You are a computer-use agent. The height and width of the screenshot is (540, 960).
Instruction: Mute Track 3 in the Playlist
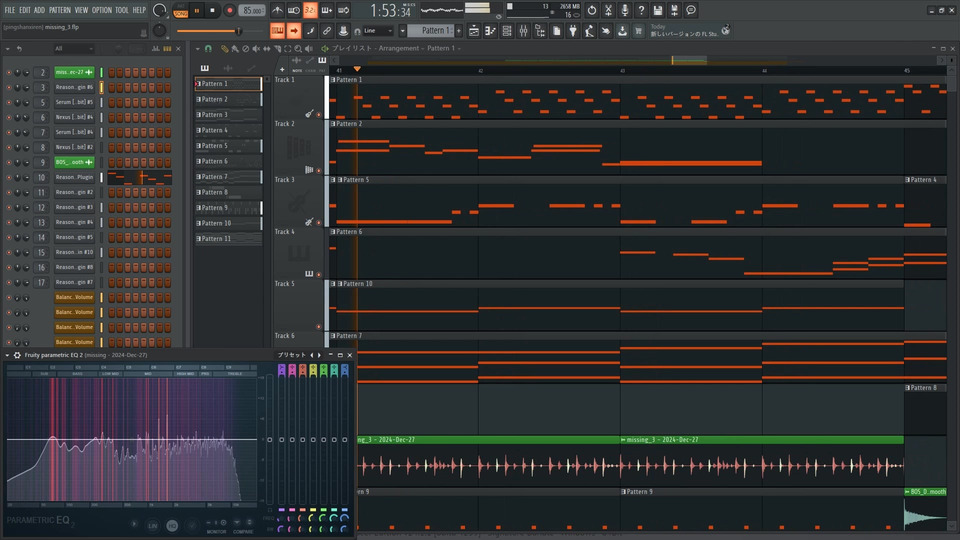[x=318, y=222]
